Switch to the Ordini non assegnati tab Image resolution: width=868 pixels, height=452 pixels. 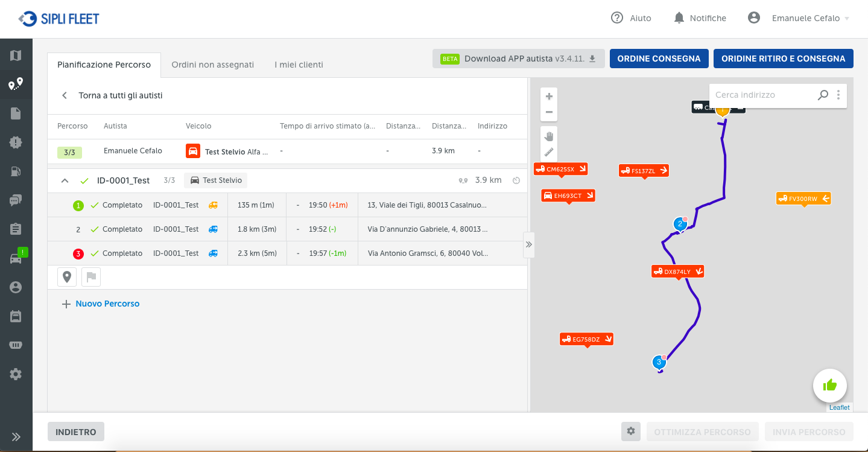[x=212, y=64]
